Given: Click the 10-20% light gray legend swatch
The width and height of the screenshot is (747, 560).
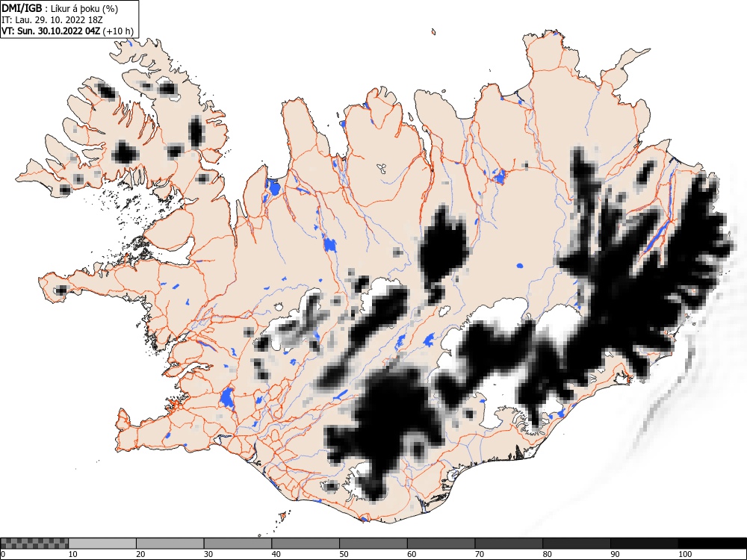Looking at the screenshot, I should tap(102, 544).
